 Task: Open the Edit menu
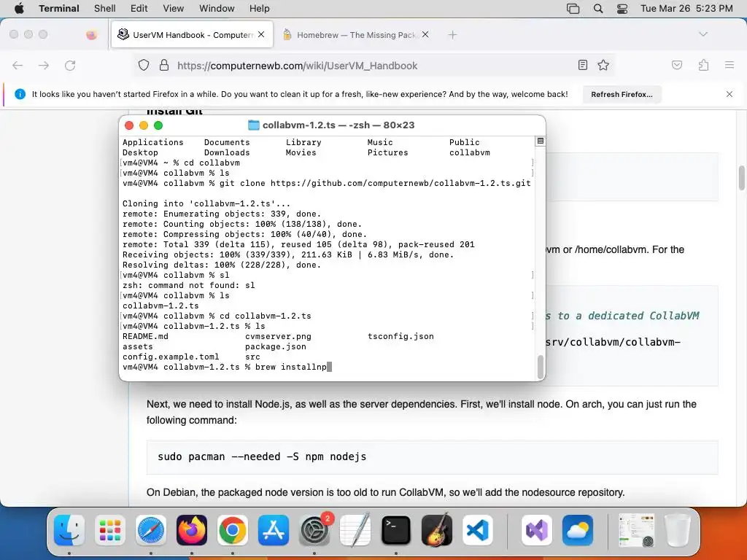tap(139, 9)
